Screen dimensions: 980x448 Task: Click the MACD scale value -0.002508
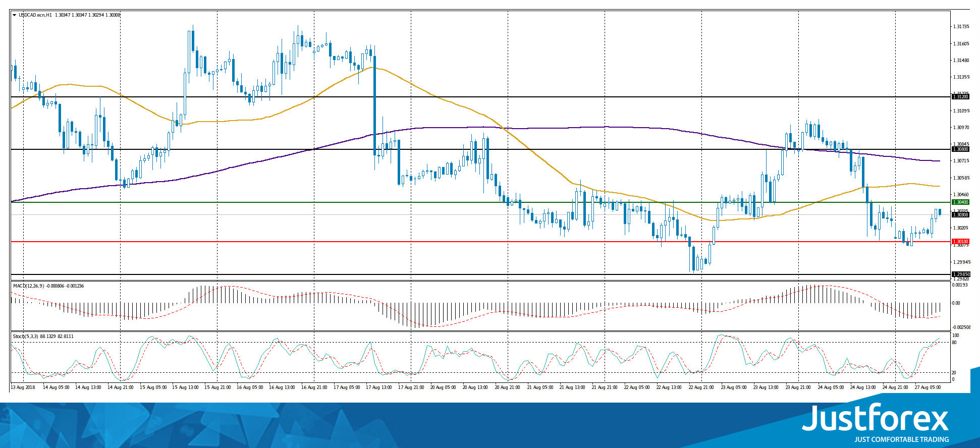pos(960,328)
